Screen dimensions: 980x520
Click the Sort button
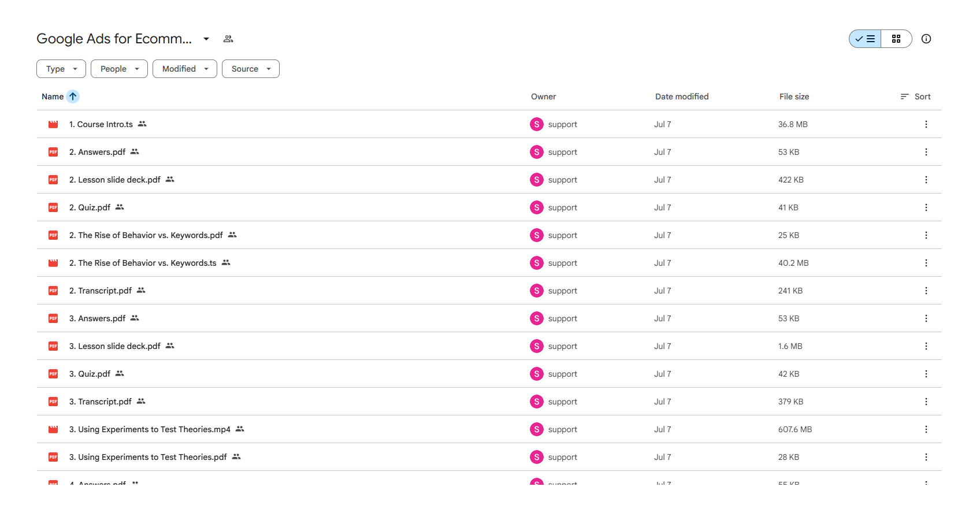[x=916, y=96]
